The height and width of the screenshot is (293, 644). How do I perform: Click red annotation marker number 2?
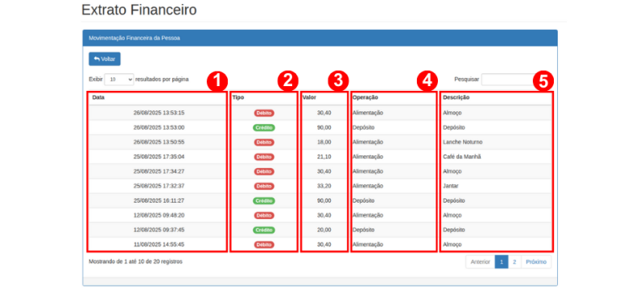(287, 81)
